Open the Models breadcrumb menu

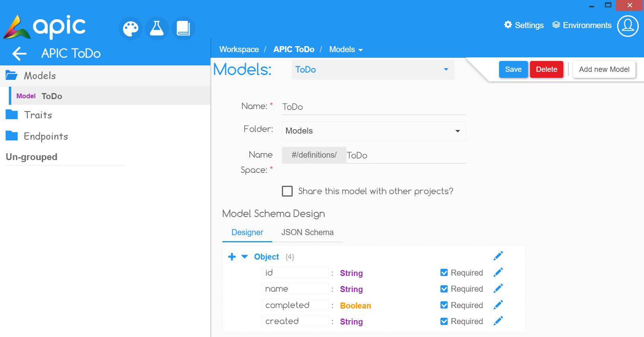click(x=346, y=49)
